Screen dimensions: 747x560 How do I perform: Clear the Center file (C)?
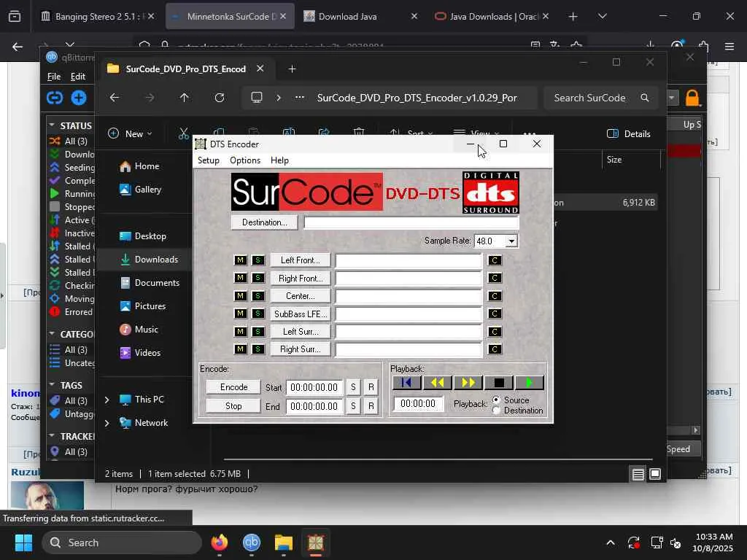coord(495,296)
